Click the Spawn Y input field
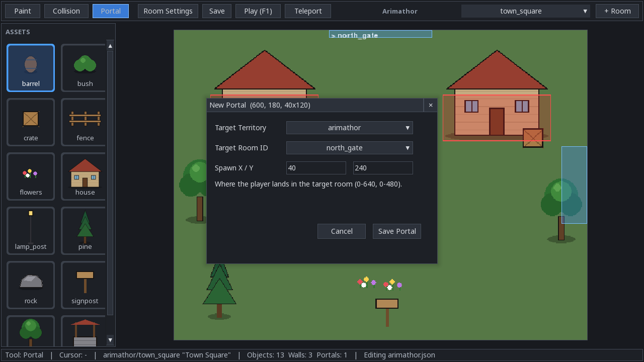 (x=383, y=168)
